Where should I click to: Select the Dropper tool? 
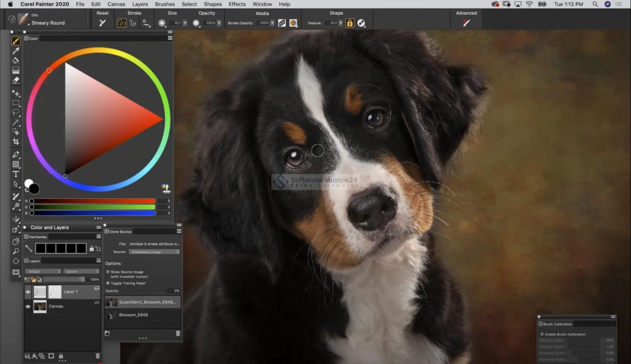tap(16, 51)
